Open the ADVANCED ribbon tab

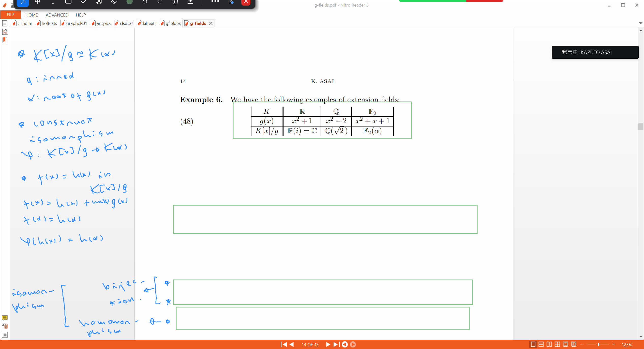57,15
